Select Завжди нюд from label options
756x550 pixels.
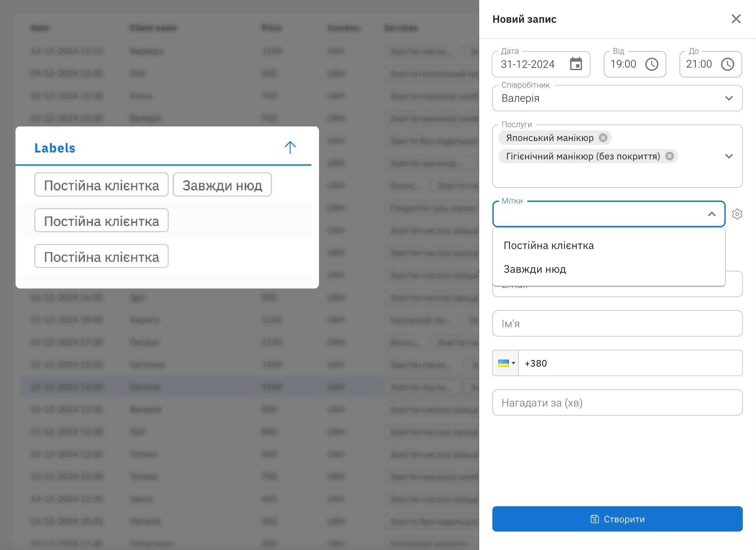[x=535, y=269]
